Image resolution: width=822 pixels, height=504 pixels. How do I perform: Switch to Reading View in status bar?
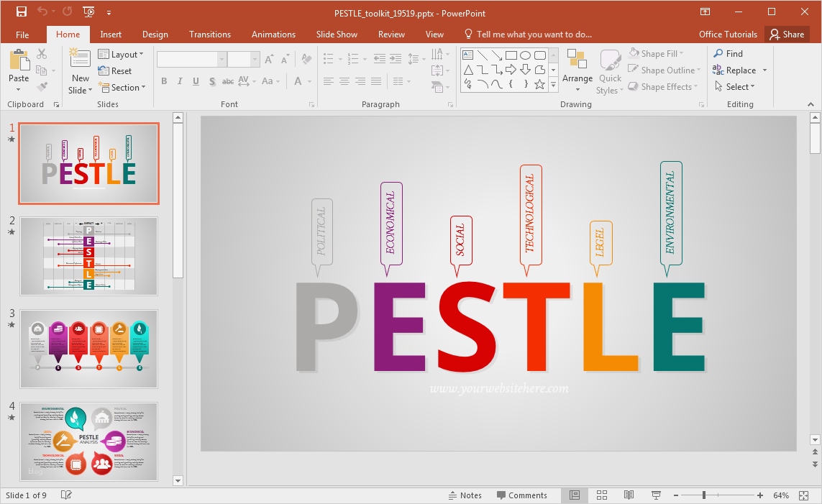pos(629,495)
